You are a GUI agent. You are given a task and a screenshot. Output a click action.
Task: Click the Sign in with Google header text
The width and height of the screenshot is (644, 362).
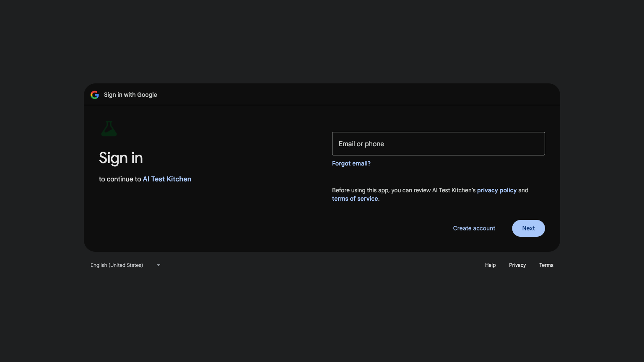click(130, 95)
